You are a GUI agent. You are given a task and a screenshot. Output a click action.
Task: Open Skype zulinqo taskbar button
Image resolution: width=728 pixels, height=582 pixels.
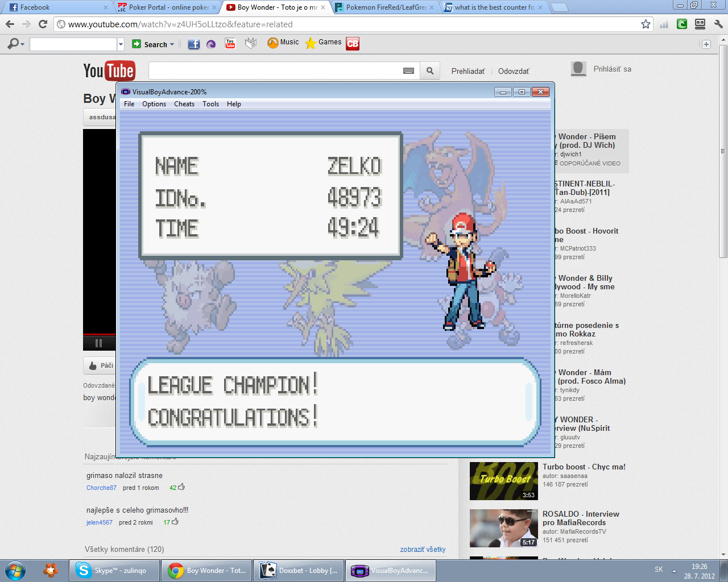click(114, 570)
